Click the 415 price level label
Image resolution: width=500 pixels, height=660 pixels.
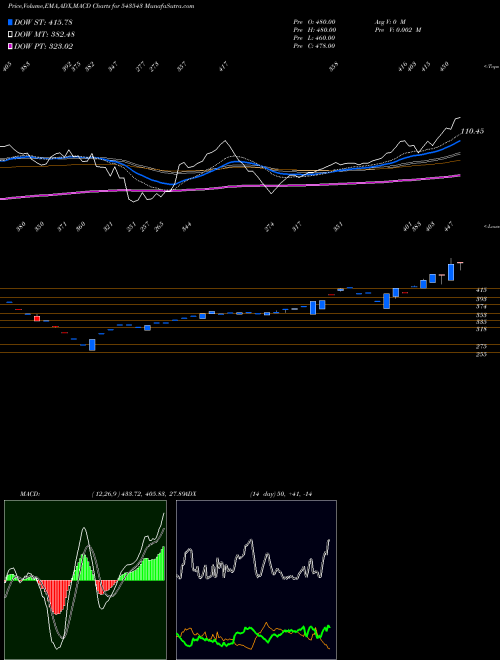tap(481, 290)
